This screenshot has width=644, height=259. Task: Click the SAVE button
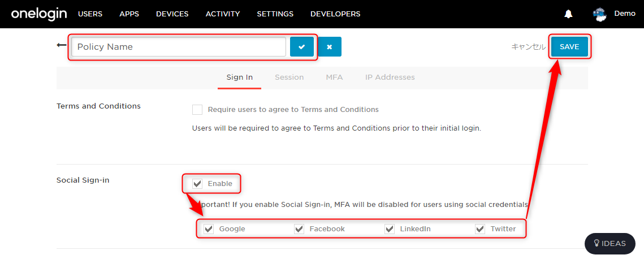(x=570, y=47)
